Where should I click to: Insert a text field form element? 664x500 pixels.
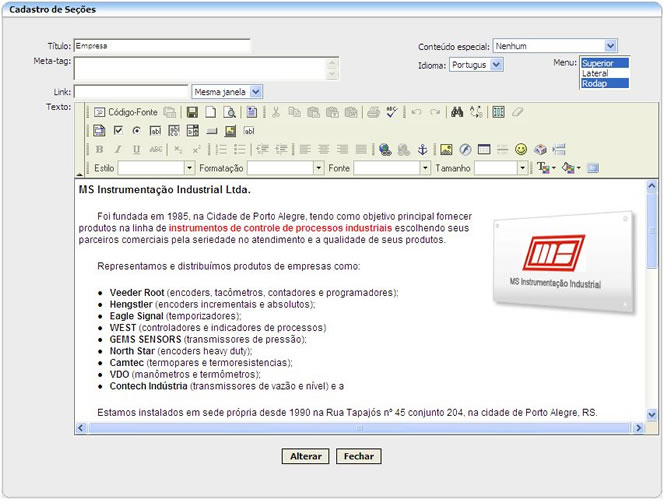(x=155, y=131)
